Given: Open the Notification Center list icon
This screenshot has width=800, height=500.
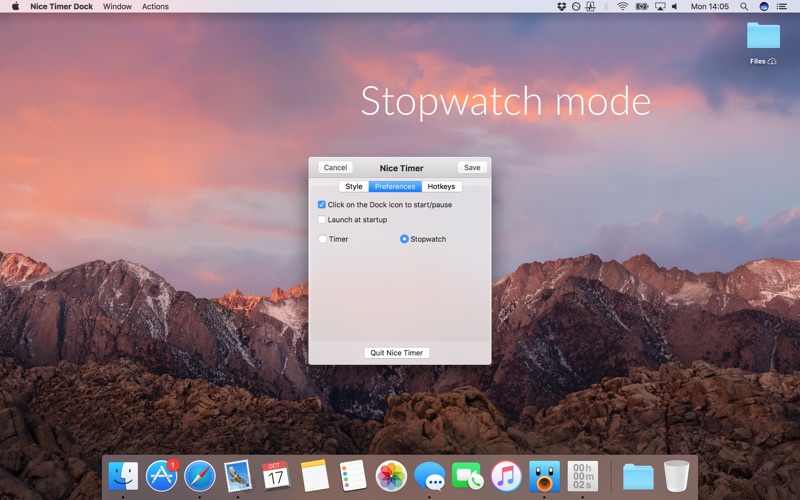Looking at the screenshot, I should (x=782, y=7).
